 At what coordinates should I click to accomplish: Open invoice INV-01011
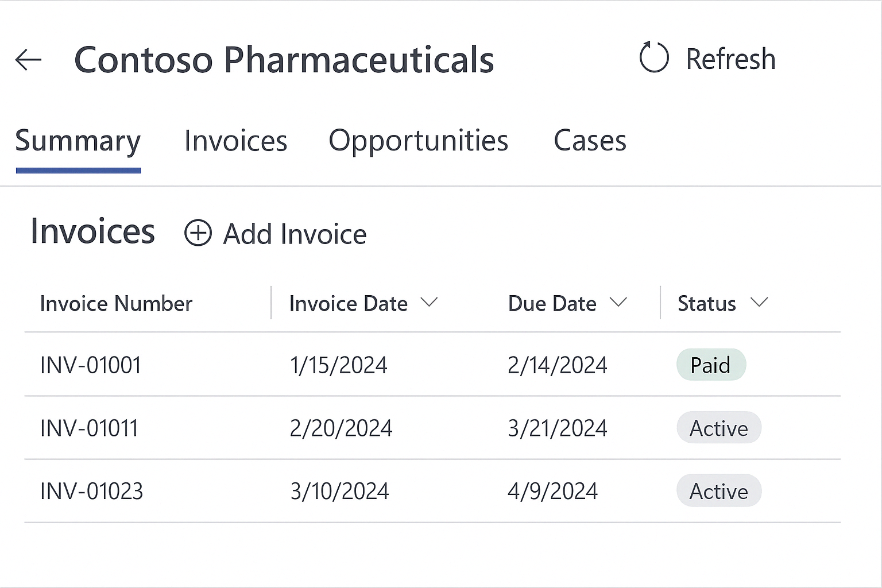click(x=89, y=428)
